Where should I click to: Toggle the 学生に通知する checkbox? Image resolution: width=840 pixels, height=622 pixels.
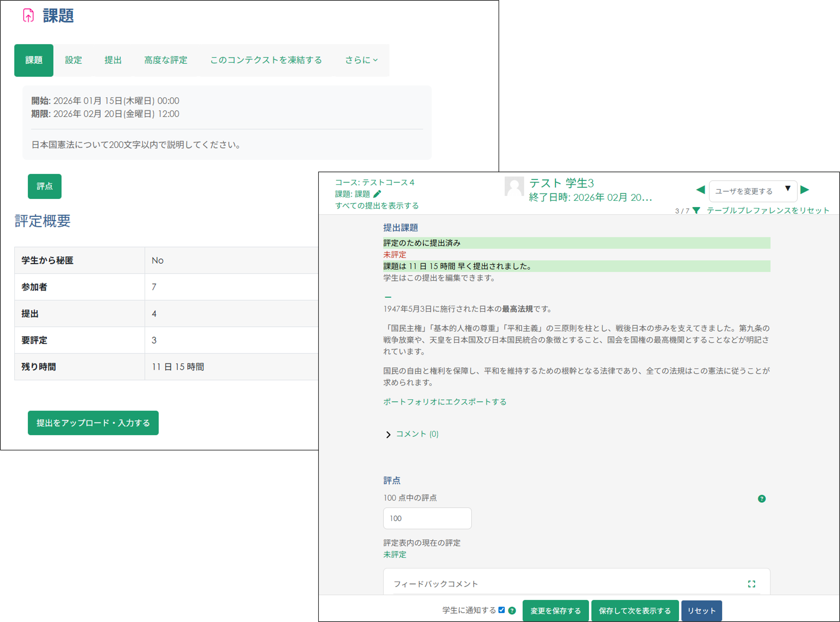[501, 610]
